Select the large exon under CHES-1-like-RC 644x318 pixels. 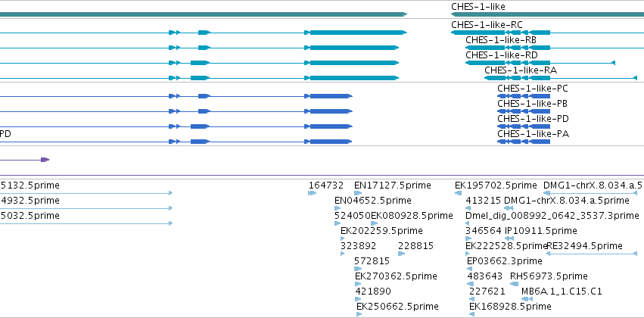(477, 33)
